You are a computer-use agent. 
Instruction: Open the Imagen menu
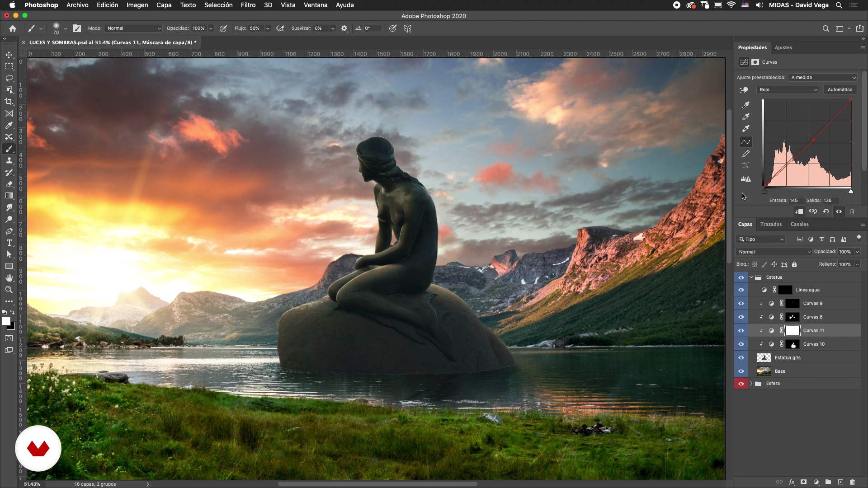click(137, 5)
